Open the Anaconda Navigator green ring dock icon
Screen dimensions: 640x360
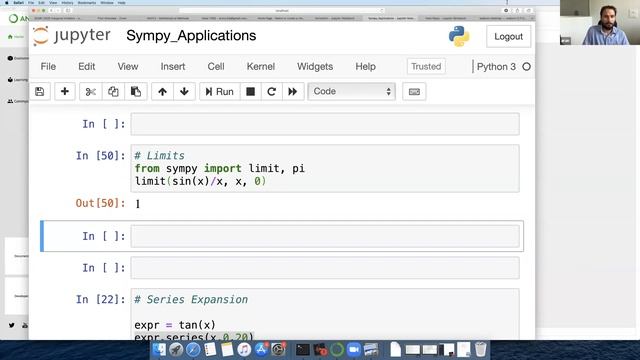click(x=337, y=349)
